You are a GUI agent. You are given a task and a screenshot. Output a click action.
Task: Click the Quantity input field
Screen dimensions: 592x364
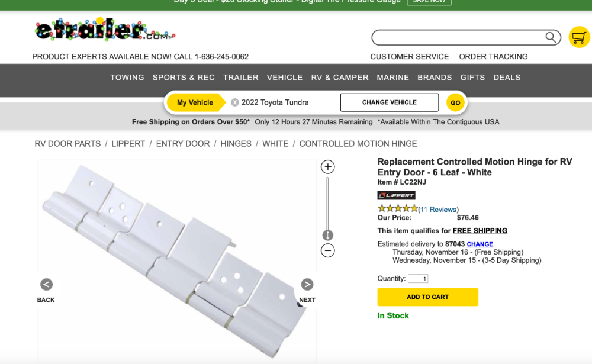[418, 279]
